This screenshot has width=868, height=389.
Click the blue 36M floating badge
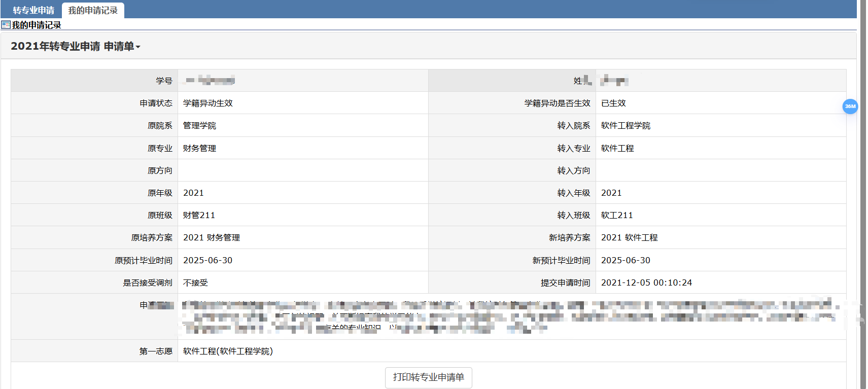850,107
